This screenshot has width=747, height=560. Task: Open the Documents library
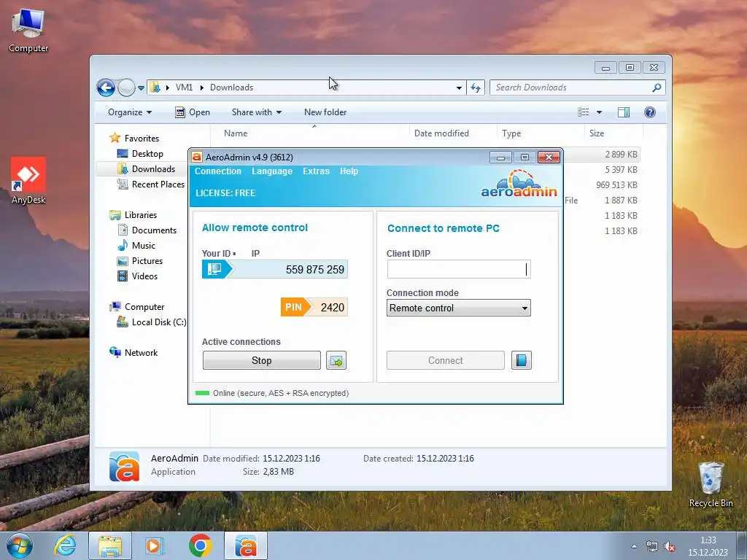154,230
